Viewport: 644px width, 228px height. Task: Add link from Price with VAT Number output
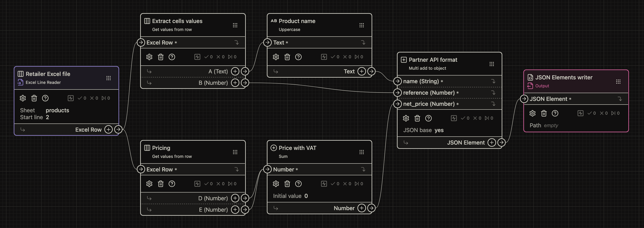[x=361, y=208]
